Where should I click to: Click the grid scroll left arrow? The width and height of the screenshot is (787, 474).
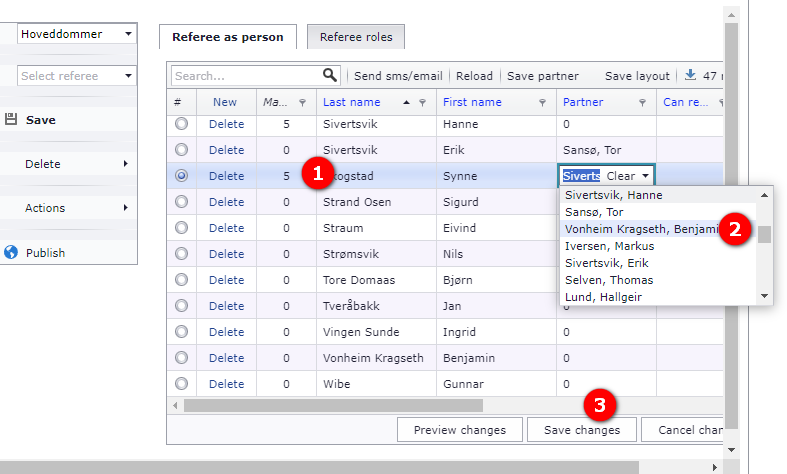point(175,405)
